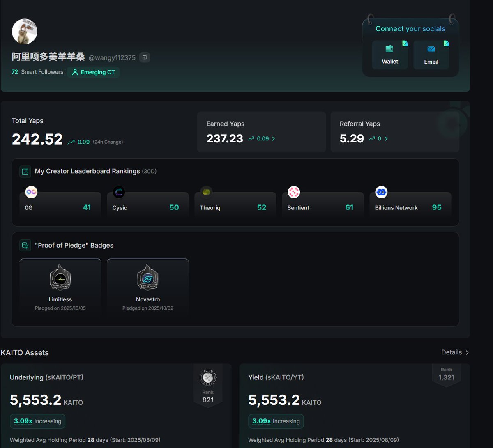
Task: Click Referral Yaps value 5.29
Action: pos(352,139)
